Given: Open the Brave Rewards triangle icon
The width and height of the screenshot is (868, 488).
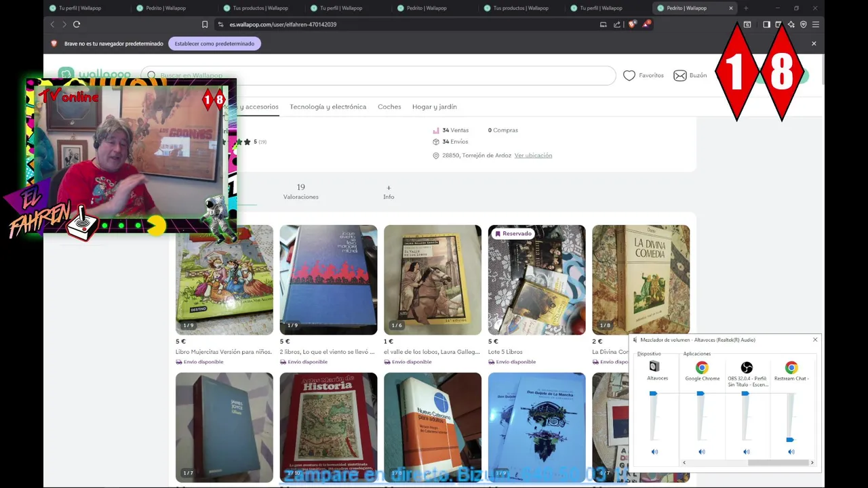Looking at the screenshot, I should [x=646, y=24].
